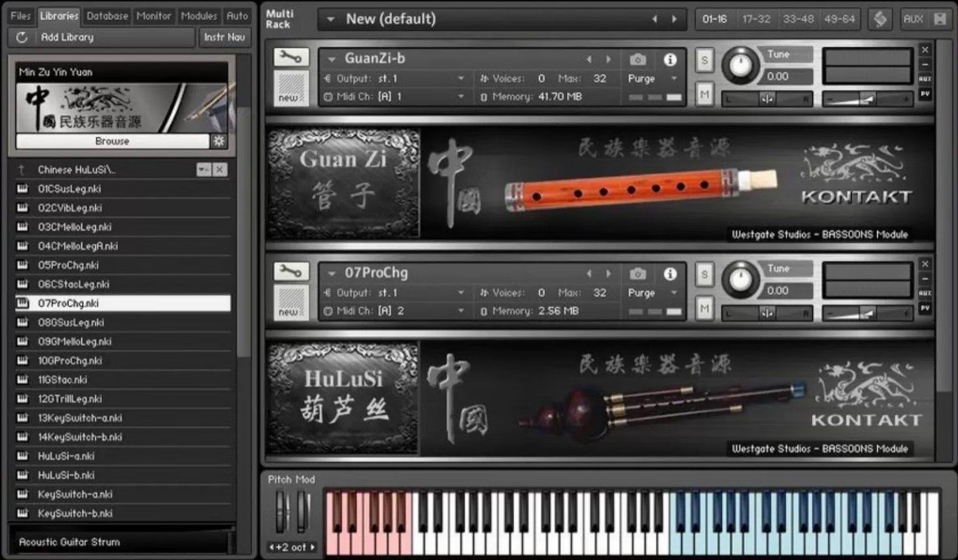Viewport: 958px width, 560px height.
Task: Remove the GuanZi-b instrument with its X
Action: coord(925,50)
